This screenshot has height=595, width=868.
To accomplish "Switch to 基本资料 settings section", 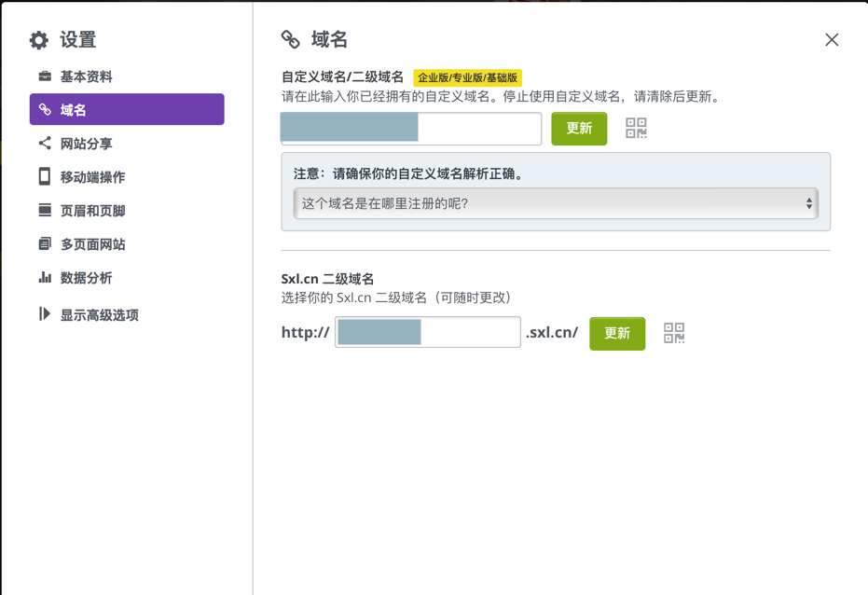I will tap(86, 76).
